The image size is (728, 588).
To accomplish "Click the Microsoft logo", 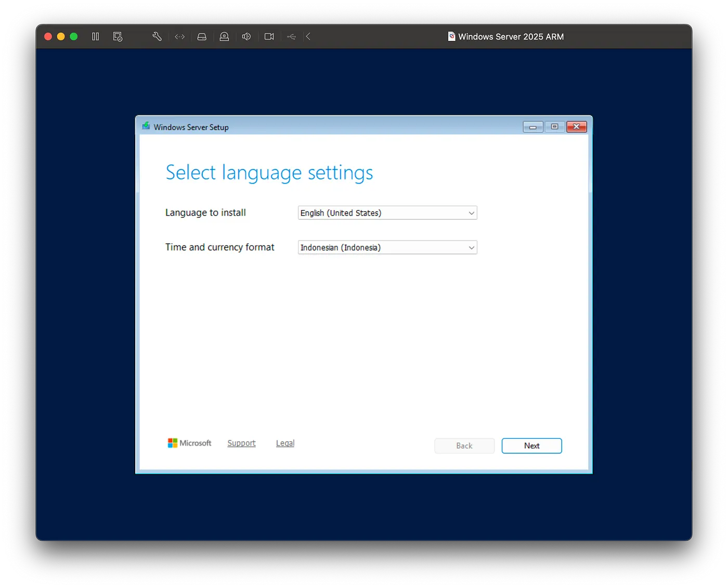I will tap(189, 443).
